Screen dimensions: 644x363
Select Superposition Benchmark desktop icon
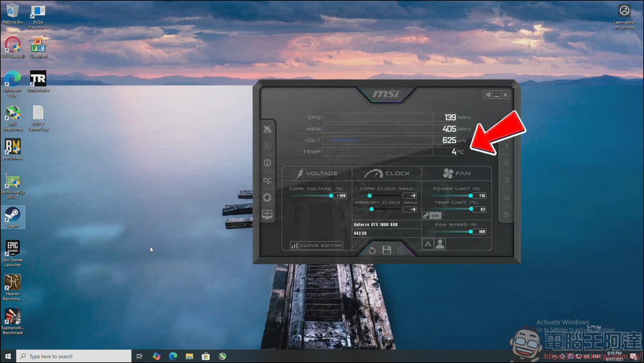[13, 322]
